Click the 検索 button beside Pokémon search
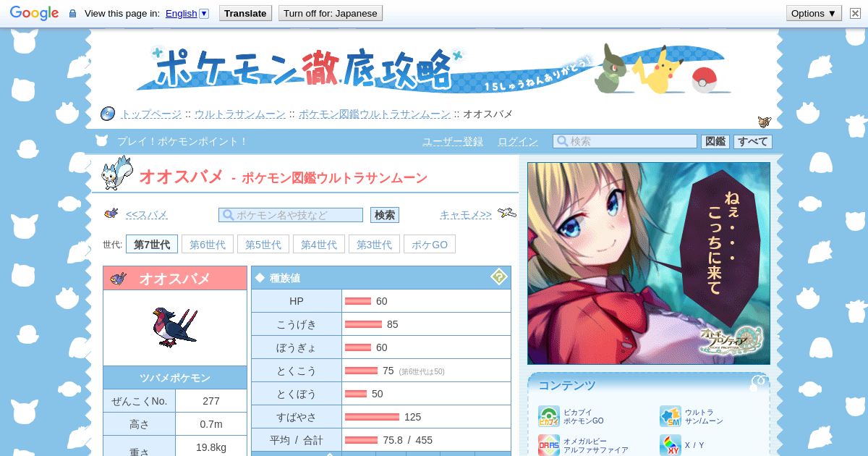This screenshot has height=456, width=868. [385, 215]
